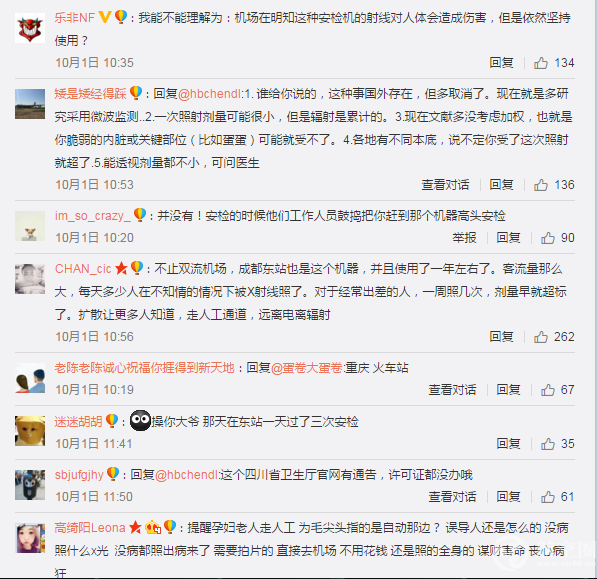Click the @hbchendl mention in sbjufgjhy's reply
597x579 pixels.
(x=187, y=475)
